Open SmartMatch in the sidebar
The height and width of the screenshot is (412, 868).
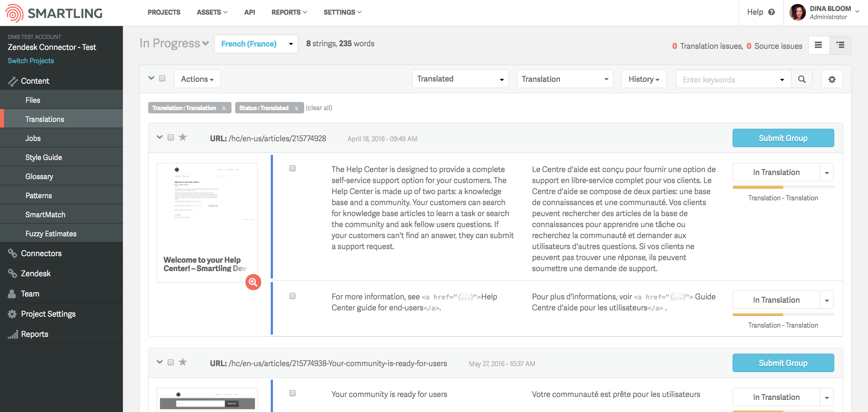pos(62,215)
